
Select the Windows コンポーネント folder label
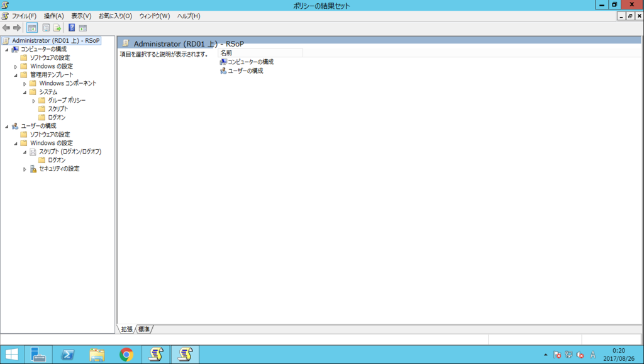coord(68,83)
